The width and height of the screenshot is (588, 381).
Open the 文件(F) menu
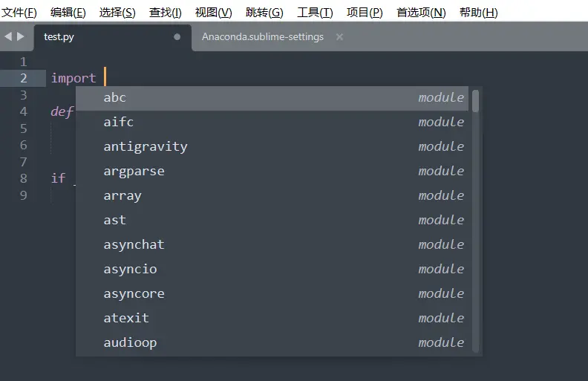(19, 13)
